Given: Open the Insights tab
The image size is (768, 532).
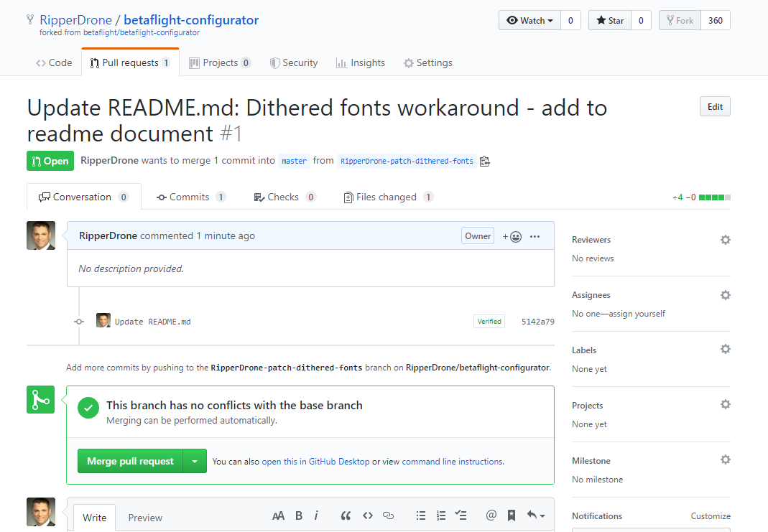Looking at the screenshot, I should coord(361,62).
